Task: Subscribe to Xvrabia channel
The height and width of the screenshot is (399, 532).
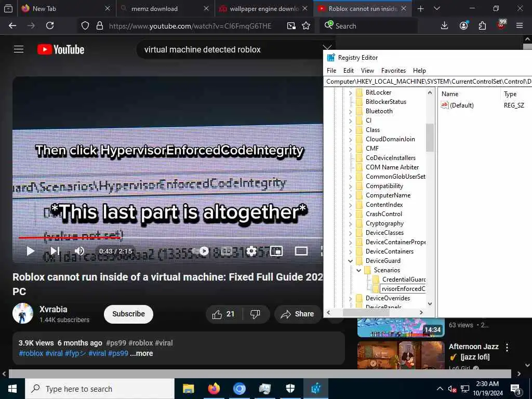Action: (129, 314)
